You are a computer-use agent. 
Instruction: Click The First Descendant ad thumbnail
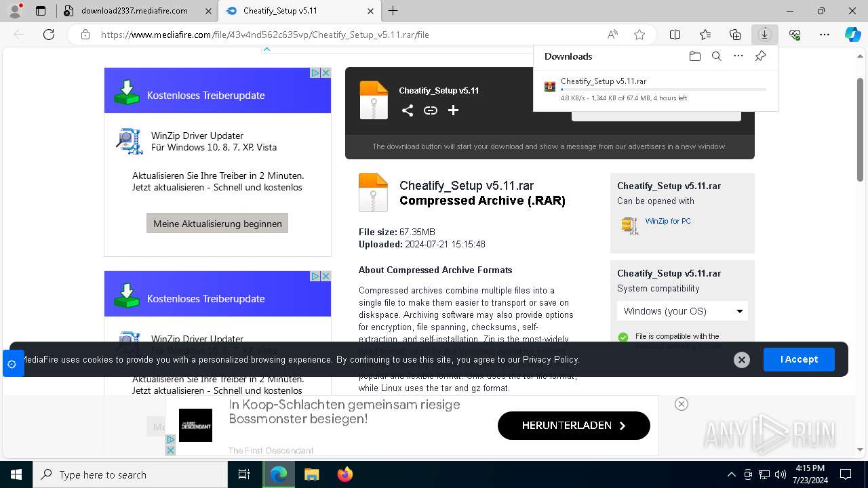coord(195,425)
